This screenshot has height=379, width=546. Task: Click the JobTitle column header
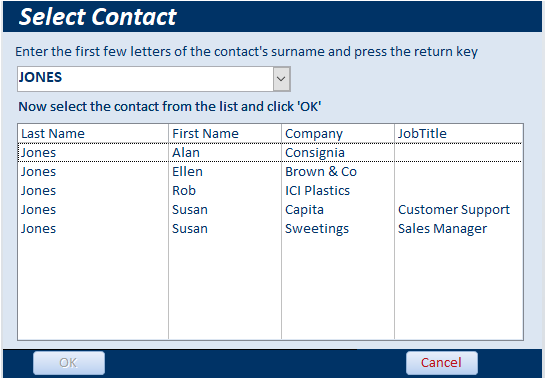422,133
